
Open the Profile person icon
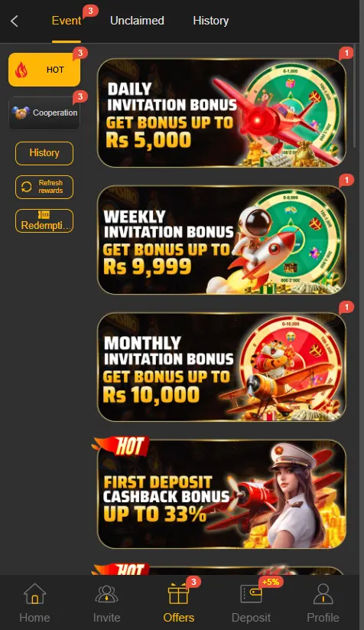(x=323, y=594)
